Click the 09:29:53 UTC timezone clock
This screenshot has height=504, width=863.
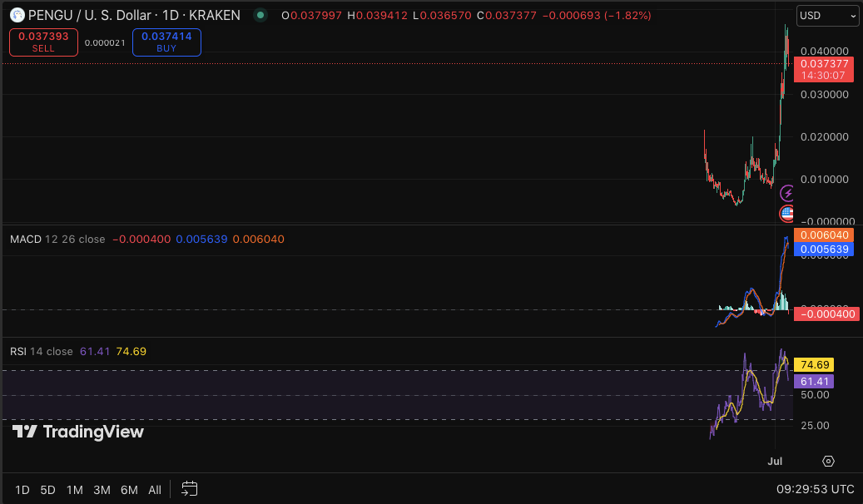coord(815,489)
